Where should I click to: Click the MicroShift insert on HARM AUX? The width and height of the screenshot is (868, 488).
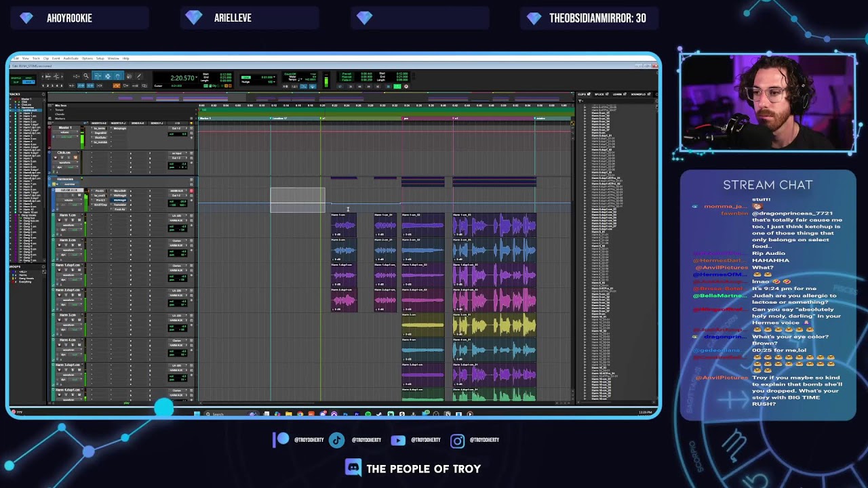pyautogui.click(x=119, y=191)
